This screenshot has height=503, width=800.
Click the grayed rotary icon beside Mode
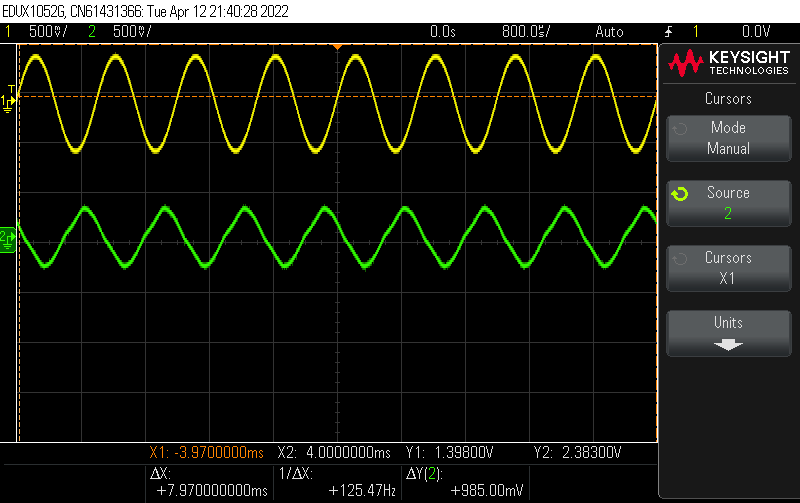(680, 129)
